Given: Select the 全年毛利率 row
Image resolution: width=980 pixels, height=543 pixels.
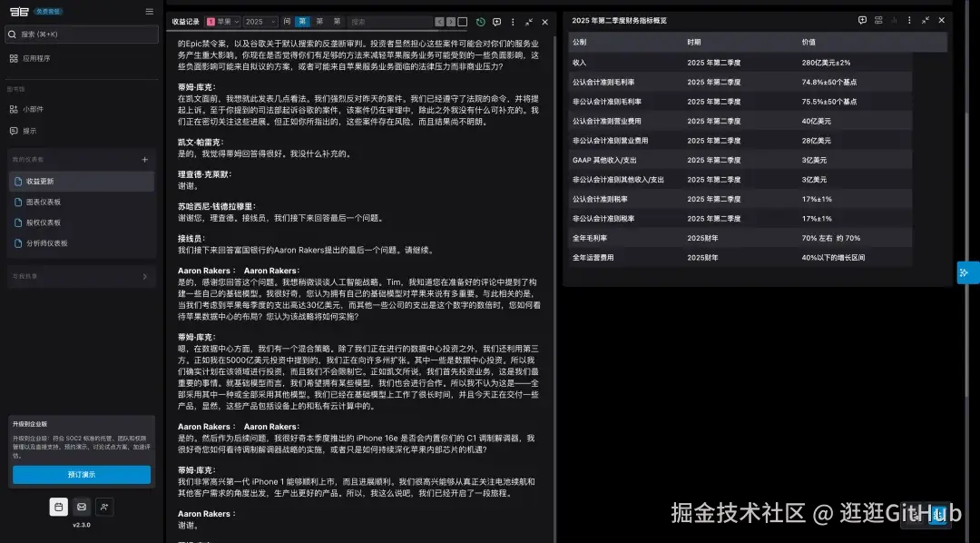Looking at the screenshot, I should pyautogui.click(x=740, y=238).
